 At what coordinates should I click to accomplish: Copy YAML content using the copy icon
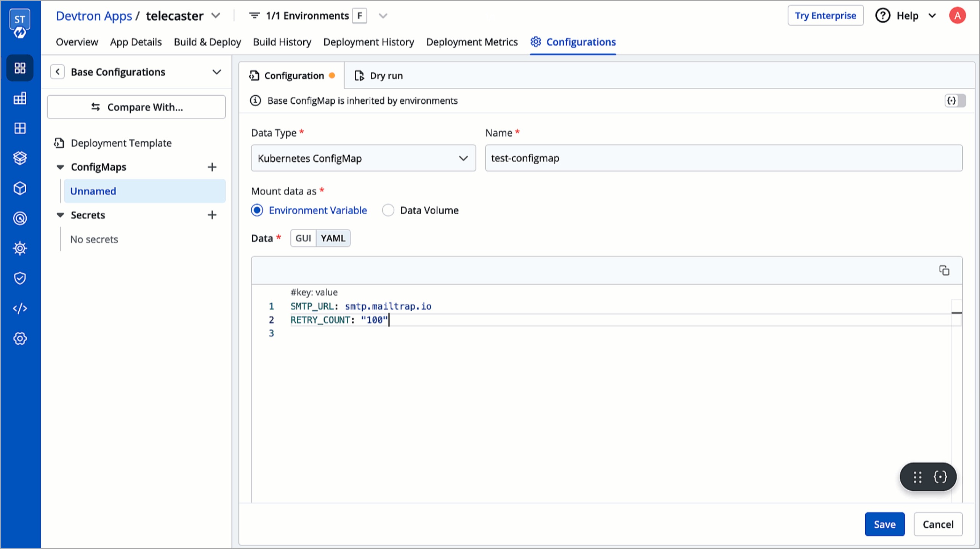click(945, 270)
